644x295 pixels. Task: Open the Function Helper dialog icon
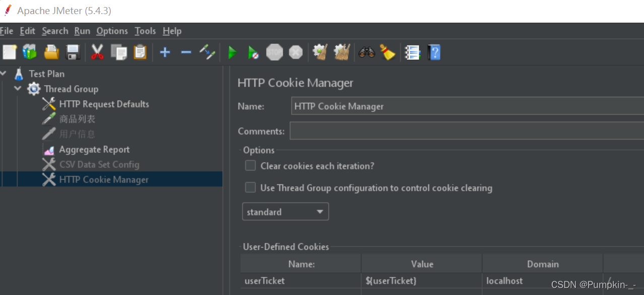click(412, 52)
